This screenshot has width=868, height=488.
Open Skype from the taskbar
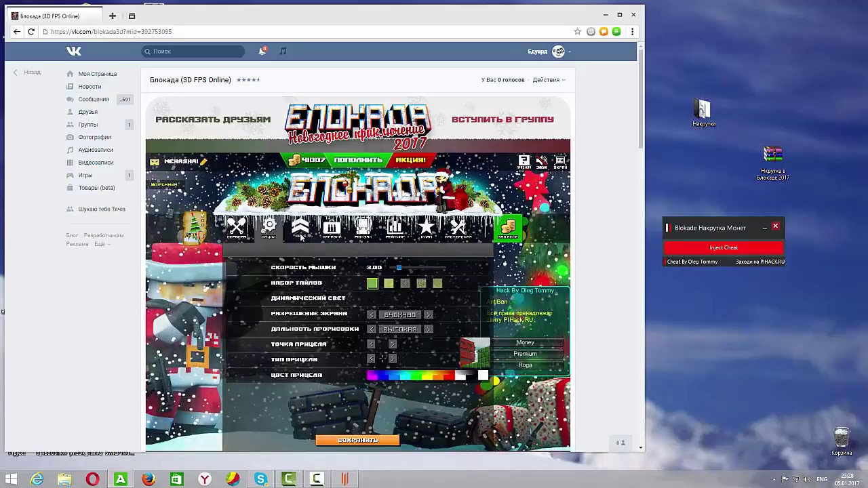click(x=260, y=479)
